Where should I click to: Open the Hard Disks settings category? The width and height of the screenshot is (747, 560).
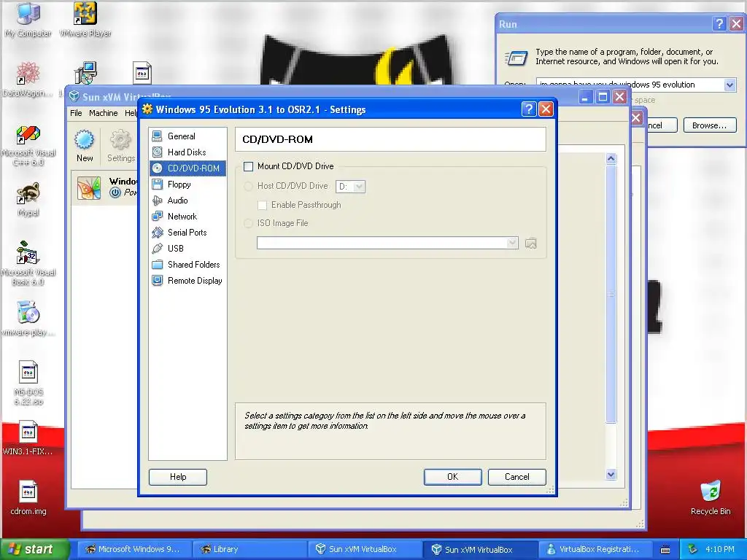click(x=187, y=152)
